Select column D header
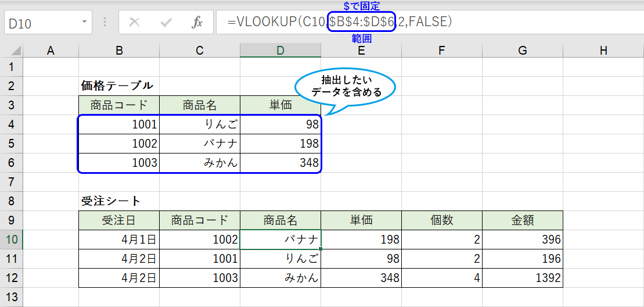644x307 pixels. (x=280, y=51)
